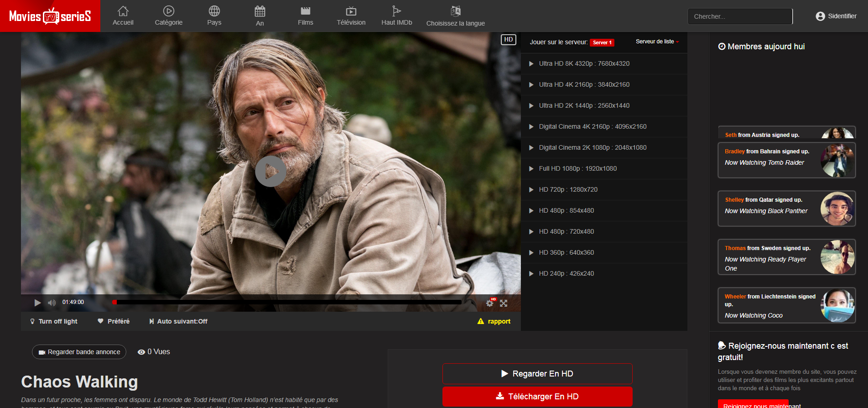Select Ultra HD 8K 4320p quality
This screenshot has height=408, width=868.
click(604, 63)
